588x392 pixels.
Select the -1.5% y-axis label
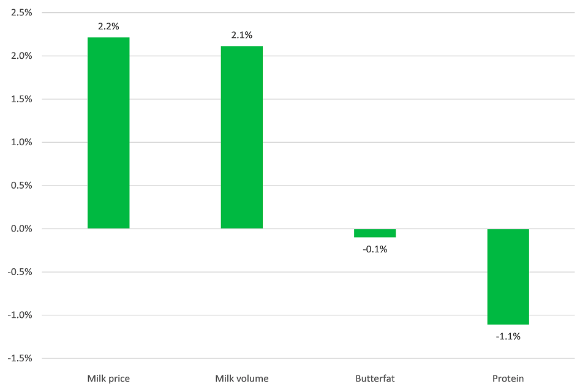[19, 358]
